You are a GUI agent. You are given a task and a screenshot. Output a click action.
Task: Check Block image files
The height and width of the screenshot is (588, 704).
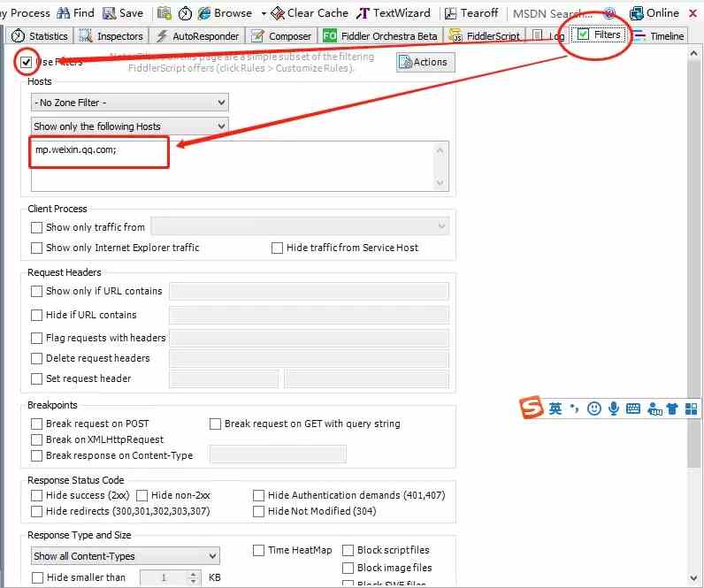pyautogui.click(x=348, y=568)
